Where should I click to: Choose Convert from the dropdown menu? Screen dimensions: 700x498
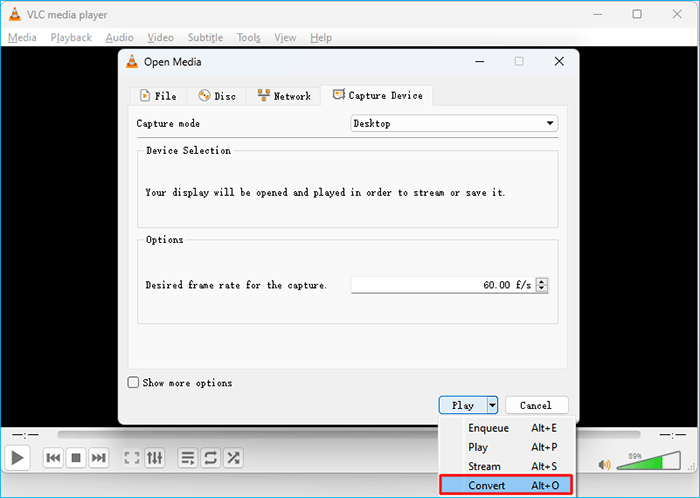pyautogui.click(x=506, y=485)
